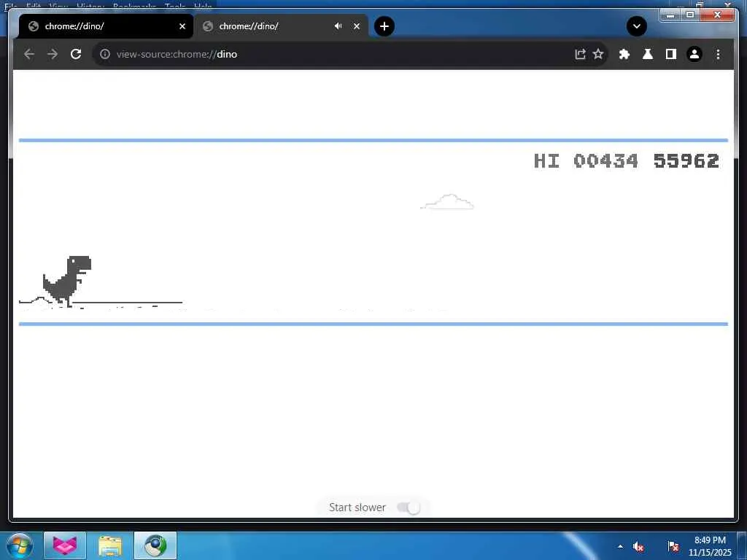Open the Chrome three-dot menu
Screen dimensions: 747x560
718,54
